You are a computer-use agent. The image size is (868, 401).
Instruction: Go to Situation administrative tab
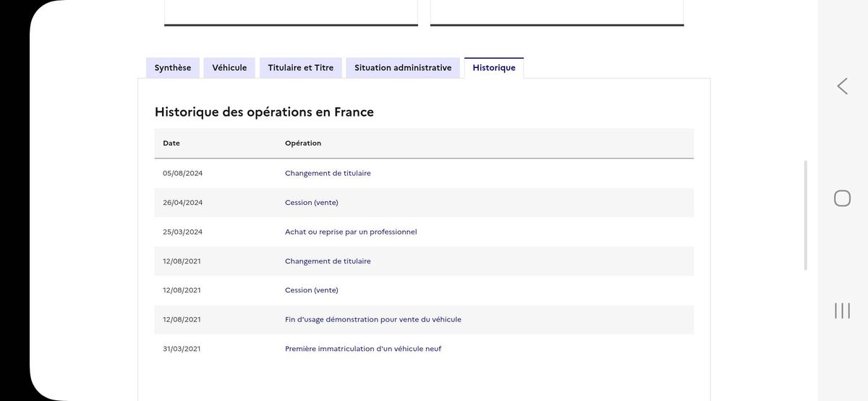[x=403, y=68]
